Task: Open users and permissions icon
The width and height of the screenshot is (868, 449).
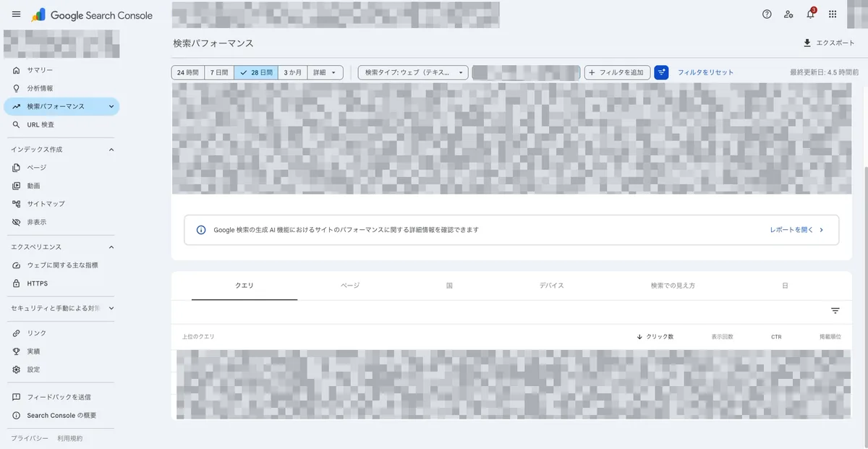Action: point(788,14)
